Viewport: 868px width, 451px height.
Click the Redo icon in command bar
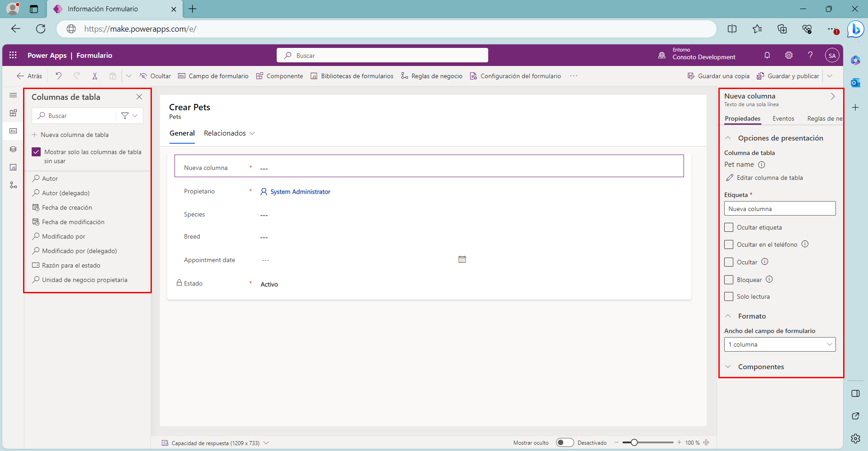pos(77,76)
